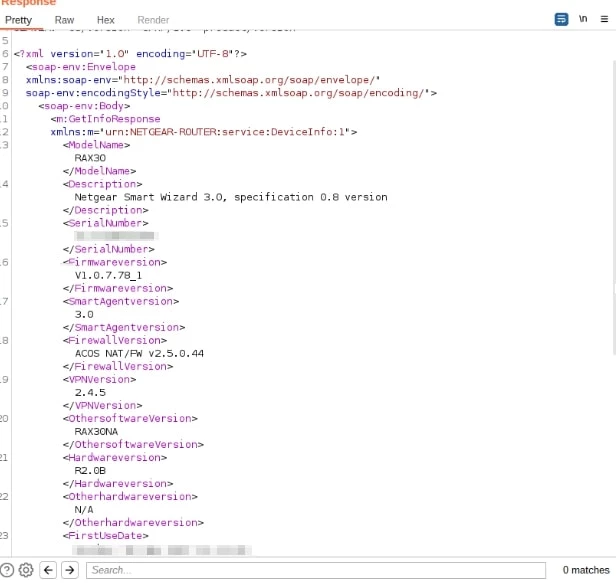Go to previous search match arrow

(x=48, y=570)
